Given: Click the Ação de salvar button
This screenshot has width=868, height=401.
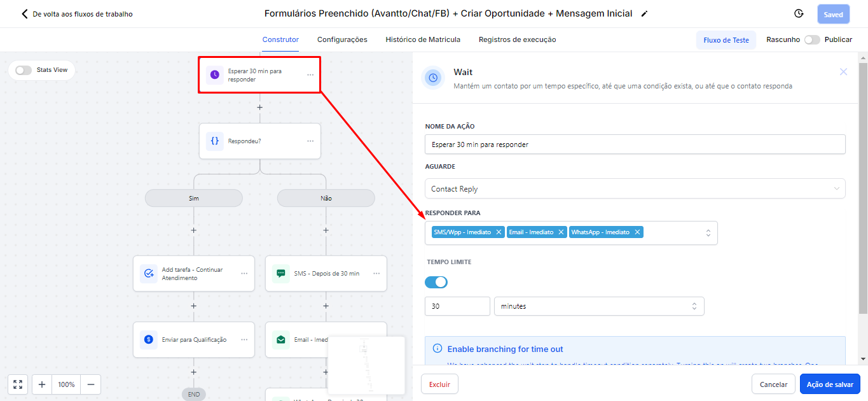Looking at the screenshot, I should pyautogui.click(x=830, y=384).
